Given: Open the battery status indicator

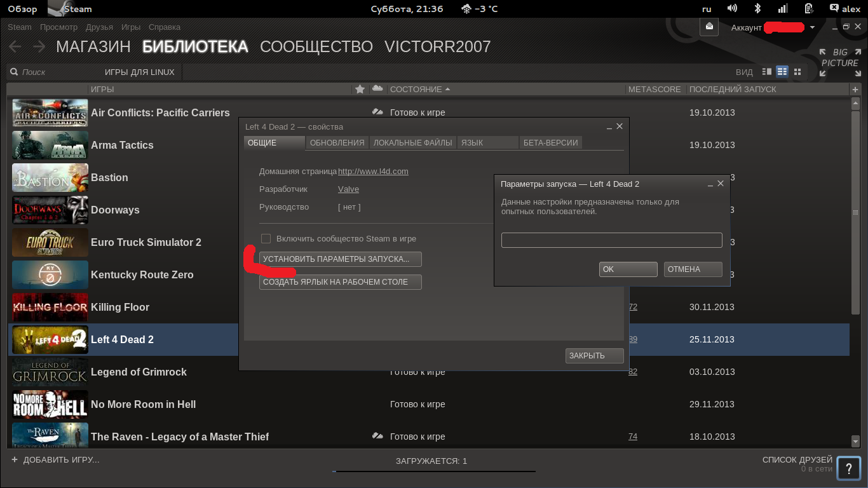Looking at the screenshot, I should point(808,9).
